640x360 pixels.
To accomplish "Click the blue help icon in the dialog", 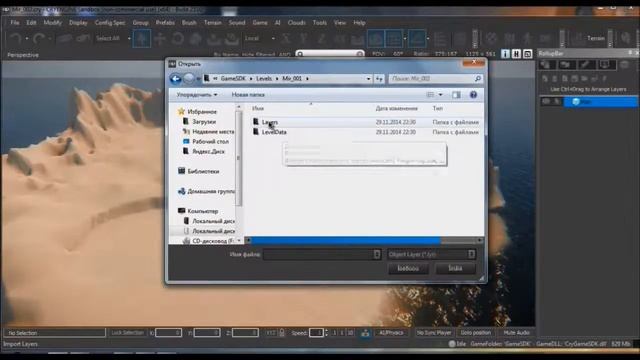I will coord(473,95).
